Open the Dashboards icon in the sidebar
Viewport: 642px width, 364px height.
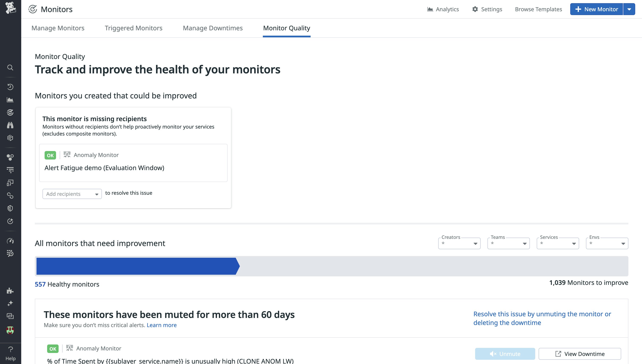tap(10, 99)
